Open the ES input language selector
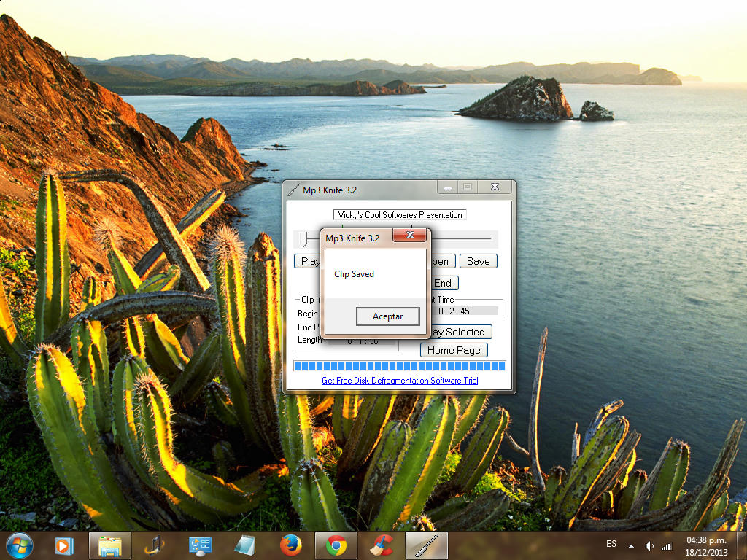Image resolution: width=747 pixels, height=560 pixels. pyautogui.click(x=611, y=545)
